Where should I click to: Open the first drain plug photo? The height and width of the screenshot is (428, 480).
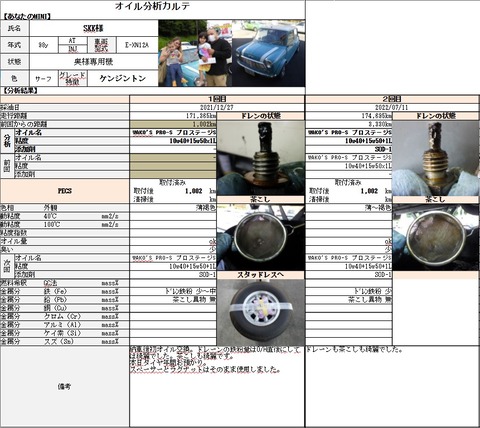(x=260, y=158)
